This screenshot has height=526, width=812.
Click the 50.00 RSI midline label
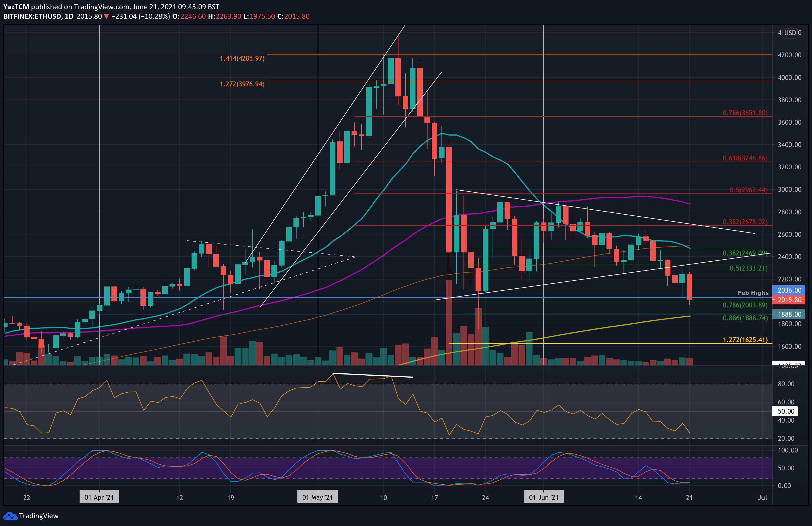[785, 411]
